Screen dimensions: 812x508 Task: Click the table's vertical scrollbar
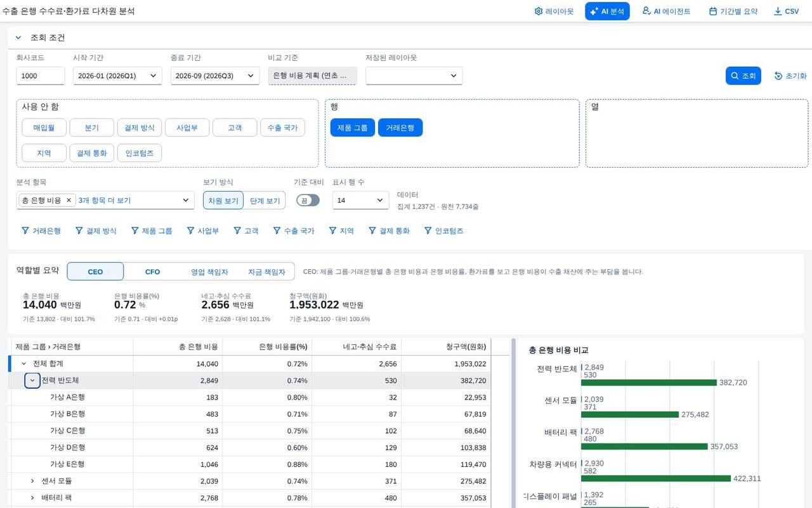pos(513,423)
